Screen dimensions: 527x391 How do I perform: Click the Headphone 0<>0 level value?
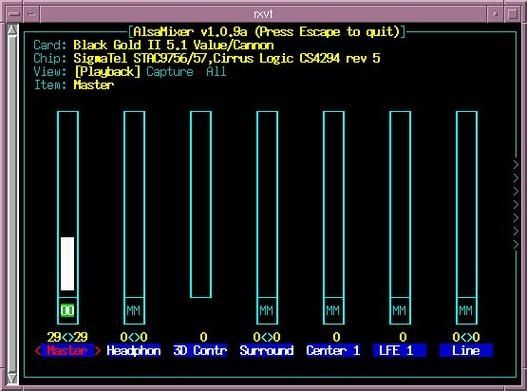(x=134, y=337)
